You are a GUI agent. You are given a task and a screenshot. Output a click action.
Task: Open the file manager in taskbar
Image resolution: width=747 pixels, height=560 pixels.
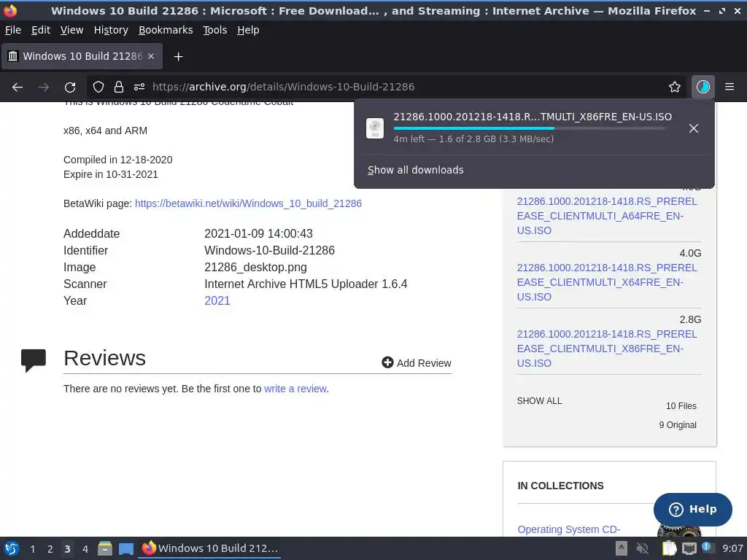pos(105,548)
